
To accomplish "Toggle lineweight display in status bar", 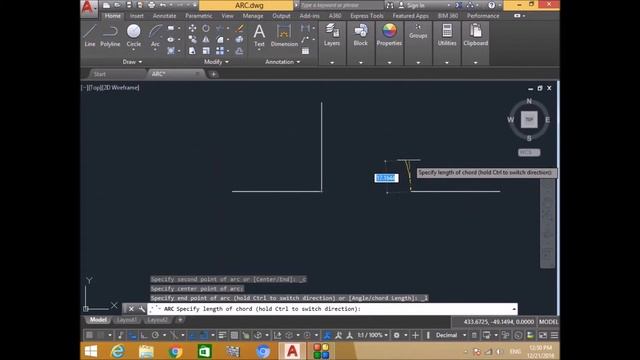I will tap(222, 335).
